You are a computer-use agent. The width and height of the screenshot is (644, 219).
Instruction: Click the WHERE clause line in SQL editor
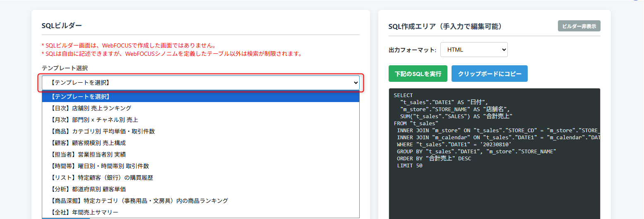point(454,145)
